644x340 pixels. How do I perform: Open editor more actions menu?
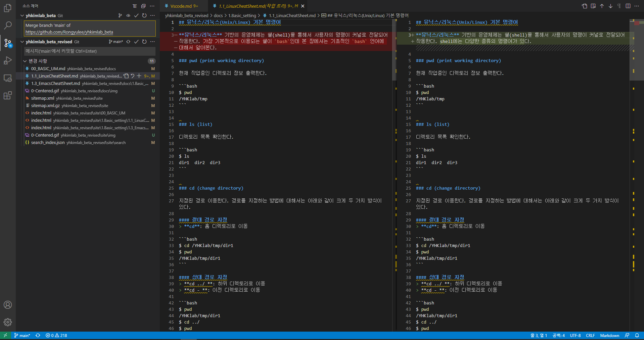pyautogui.click(x=637, y=6)
